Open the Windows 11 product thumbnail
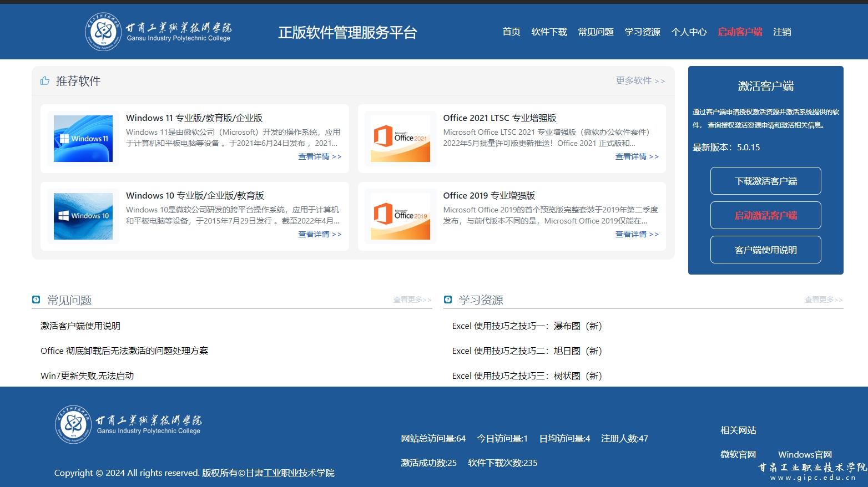The height and width of the screenshot is (487, 868). click(83, 139)
